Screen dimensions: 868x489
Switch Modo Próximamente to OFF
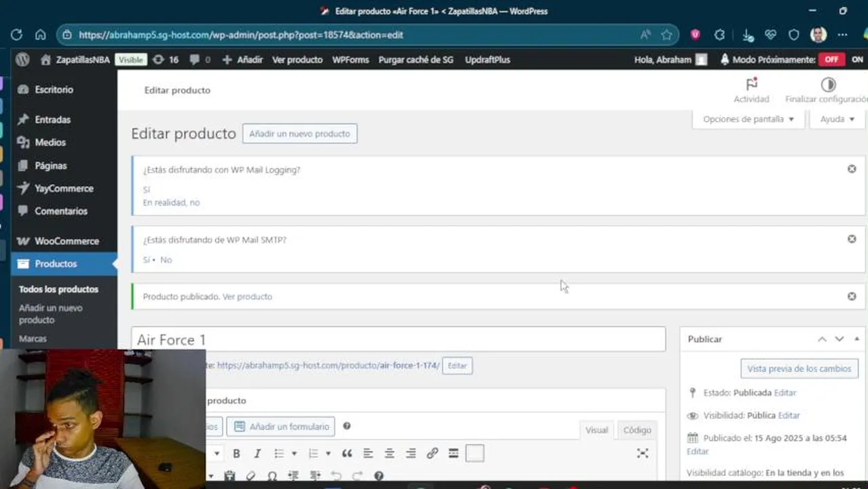(831, 60)
